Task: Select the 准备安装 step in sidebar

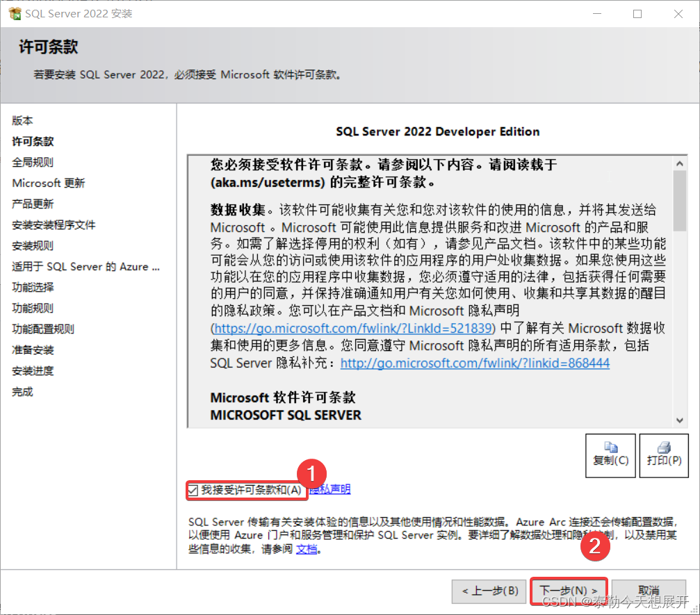Action: (x=33, y=350)
